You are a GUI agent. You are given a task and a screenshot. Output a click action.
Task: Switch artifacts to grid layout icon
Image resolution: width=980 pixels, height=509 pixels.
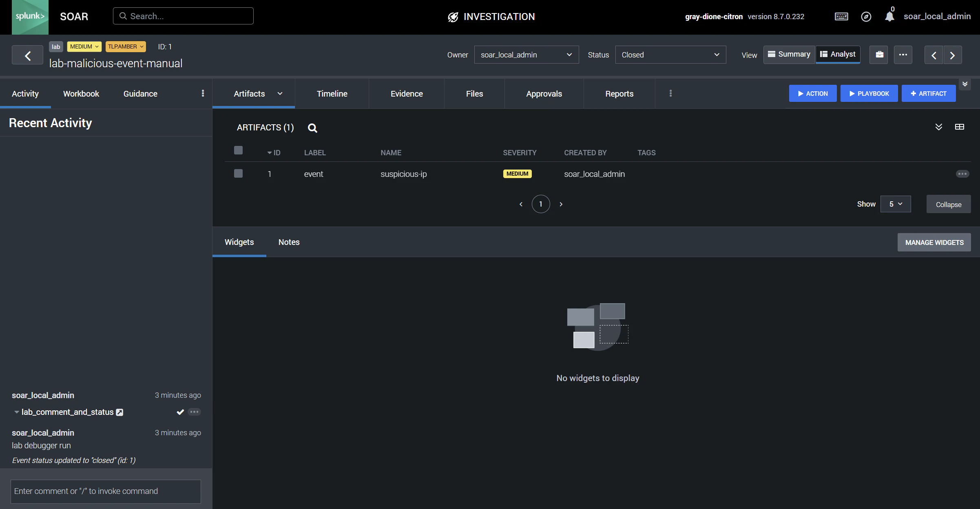click(960, 127)
